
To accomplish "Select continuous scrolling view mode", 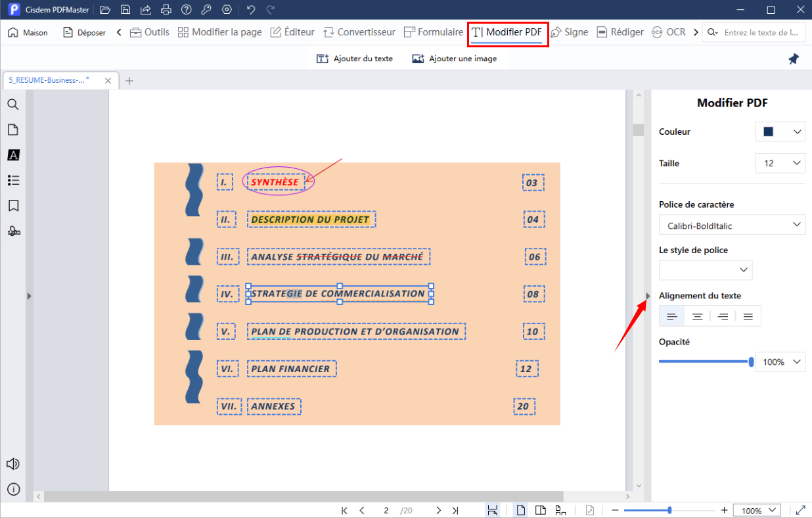I will tap(560, 510).
